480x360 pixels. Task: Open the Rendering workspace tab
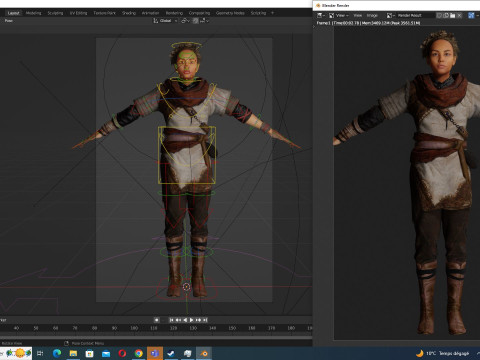(x=174, y=13)
